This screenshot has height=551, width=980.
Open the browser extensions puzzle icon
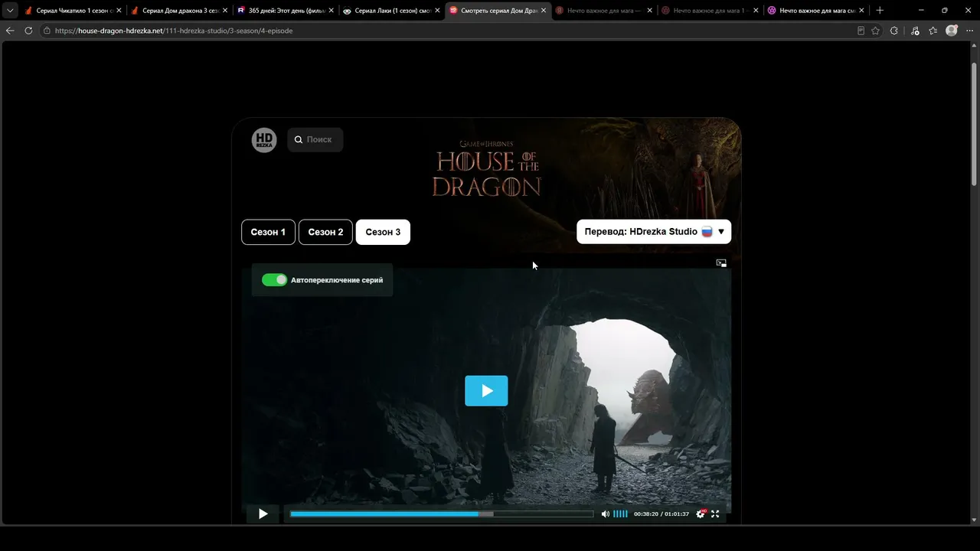(x=894, y=31)
